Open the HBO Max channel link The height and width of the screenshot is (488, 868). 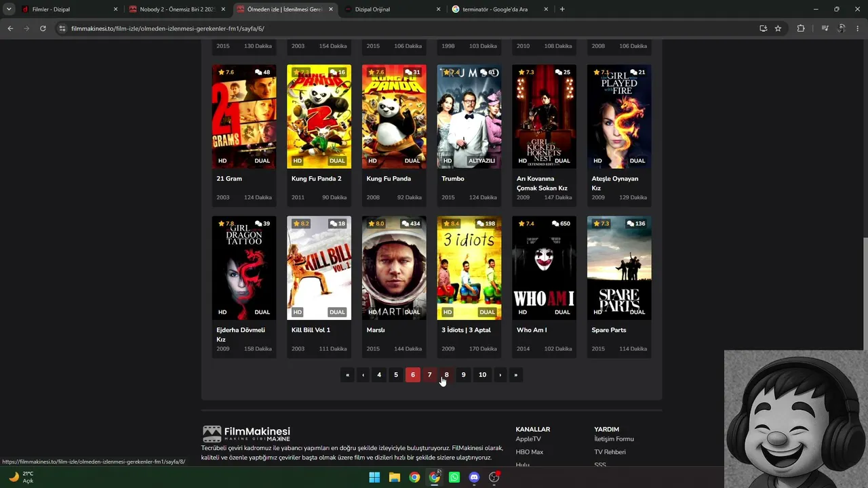[530, 452]
